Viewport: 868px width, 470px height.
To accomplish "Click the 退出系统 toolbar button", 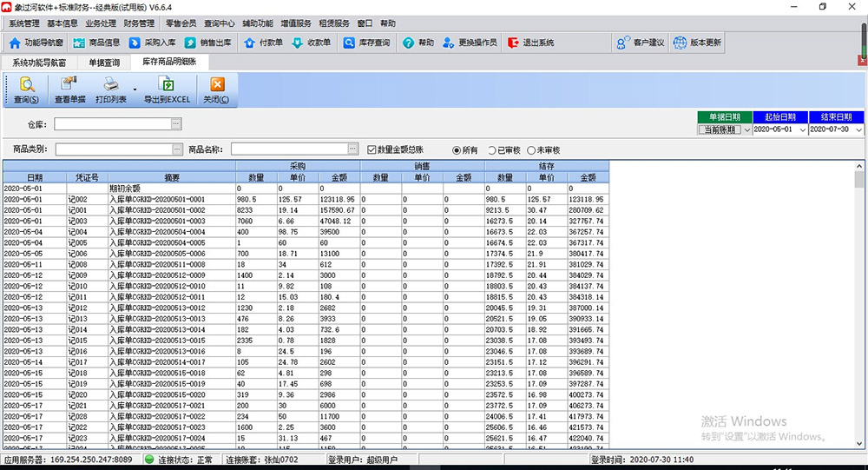I will click(531, 43).
